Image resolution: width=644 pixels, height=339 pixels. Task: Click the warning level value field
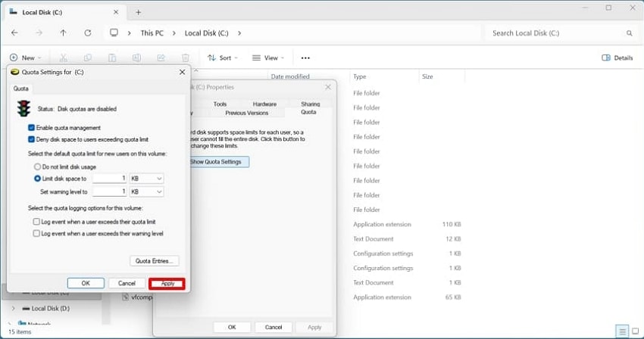(x=110, y=191)
